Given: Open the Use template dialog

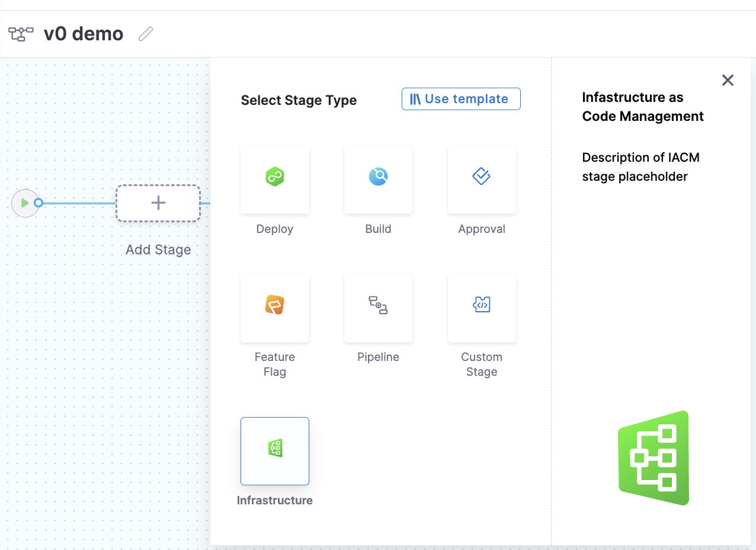Looking at the screenshot, I should 461,98.
